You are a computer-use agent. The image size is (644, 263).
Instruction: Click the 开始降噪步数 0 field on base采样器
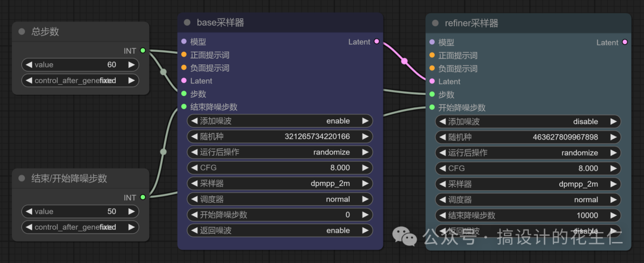point(280,215)
